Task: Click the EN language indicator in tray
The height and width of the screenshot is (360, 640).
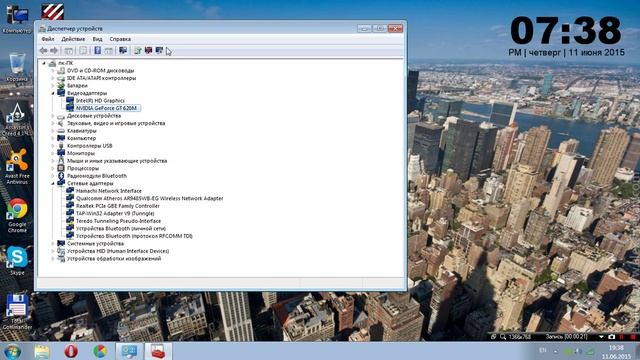Action: pos(543,350)
